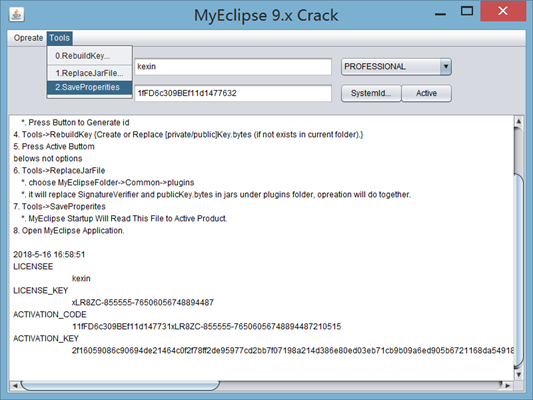Maximize the MyEclipse 9.x Crack window
The height and width of the screenshot is (400, 533).
(x=467, y=11)
